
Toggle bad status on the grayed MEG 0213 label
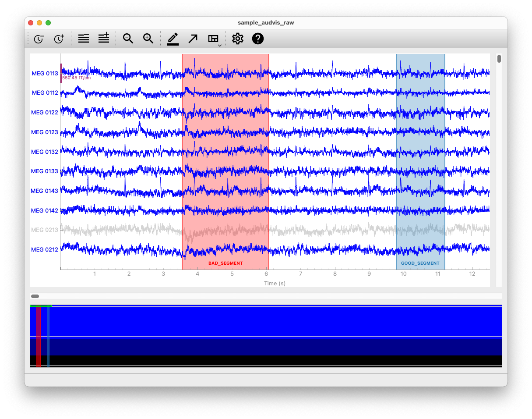(45, 230)
